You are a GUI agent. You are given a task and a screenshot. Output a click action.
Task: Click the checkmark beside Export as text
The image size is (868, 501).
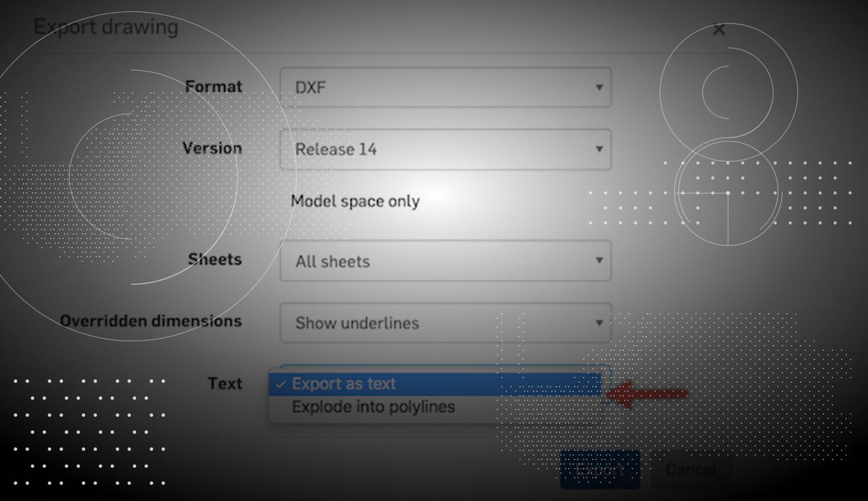tap(280, 384)
